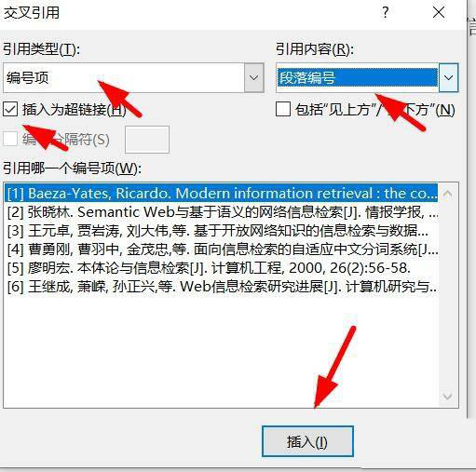The image size is (476, 472).
Task: Expand the 引用类型 dropdown arrow
Action: click(x=253, y=77)
